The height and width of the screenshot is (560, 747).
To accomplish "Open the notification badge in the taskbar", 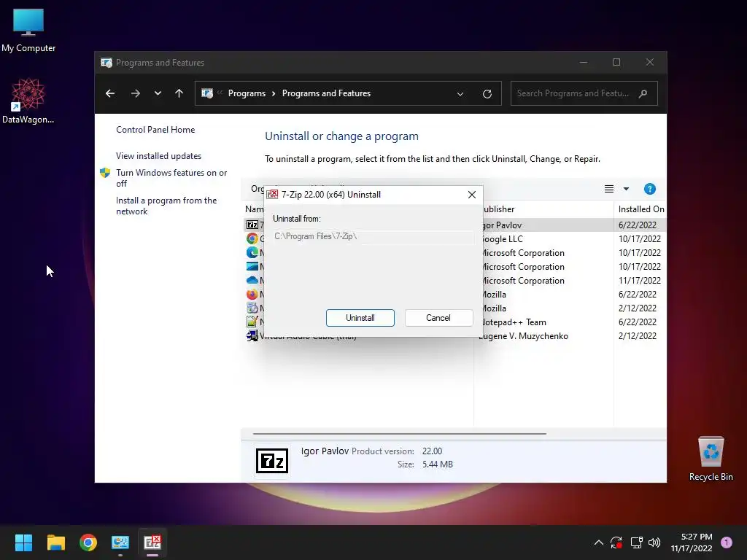I will 727,542.
